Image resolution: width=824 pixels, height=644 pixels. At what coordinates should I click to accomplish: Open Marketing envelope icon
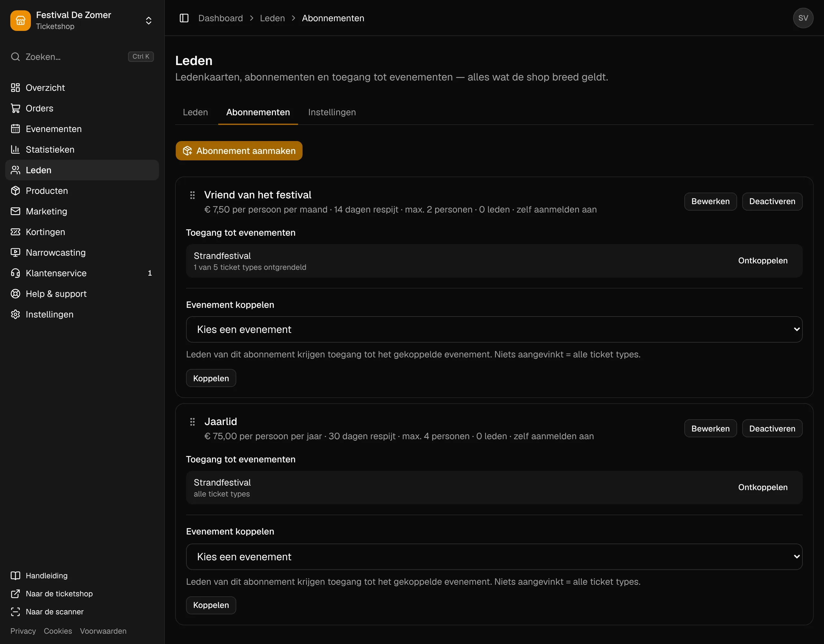pos(15,212)
